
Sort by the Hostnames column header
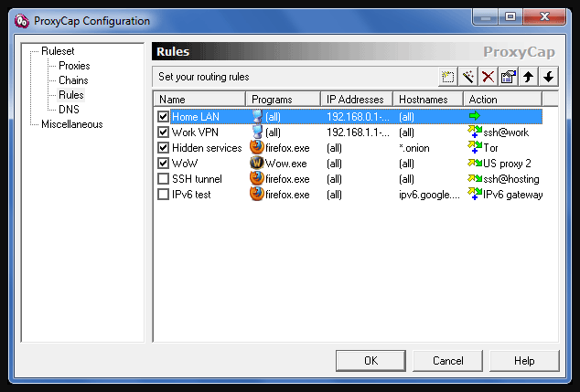(428, 100)
